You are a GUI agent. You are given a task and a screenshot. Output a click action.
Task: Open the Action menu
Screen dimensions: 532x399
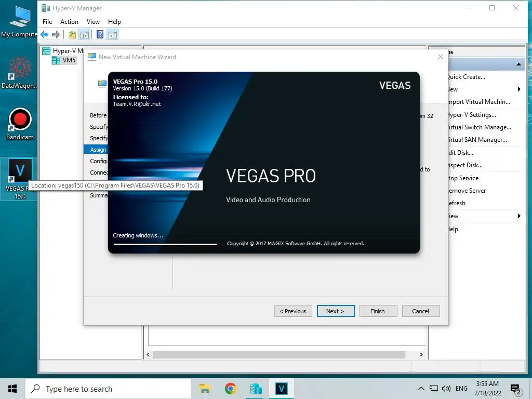click(69, 22)
